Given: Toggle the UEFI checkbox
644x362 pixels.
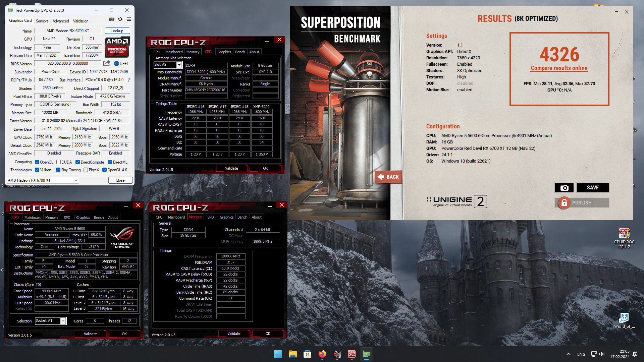Looking at the screenshot, I should click(116, 63).
